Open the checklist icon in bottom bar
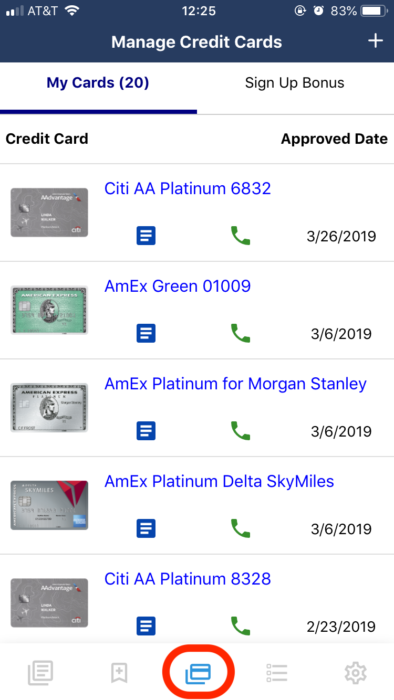Screen dimensions: 394x700 (x=277, y=673)
